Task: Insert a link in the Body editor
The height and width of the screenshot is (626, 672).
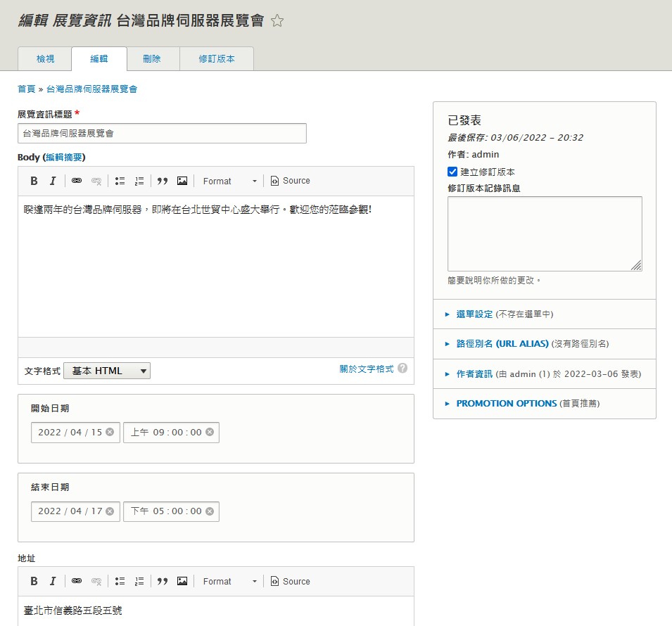Action: [x=77, y=181]
